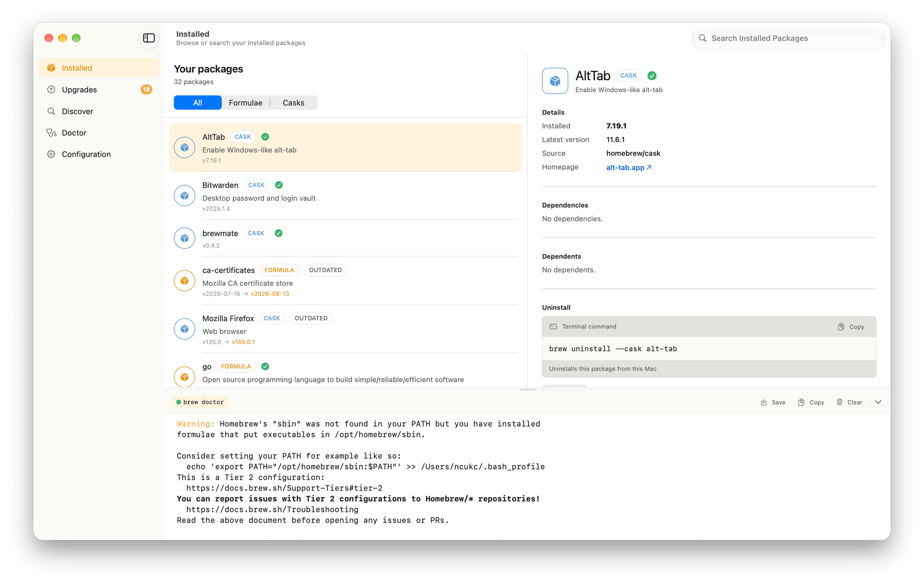Toggle the sidebar panel icon
924x584 pixels.
(x=149, y=38)
